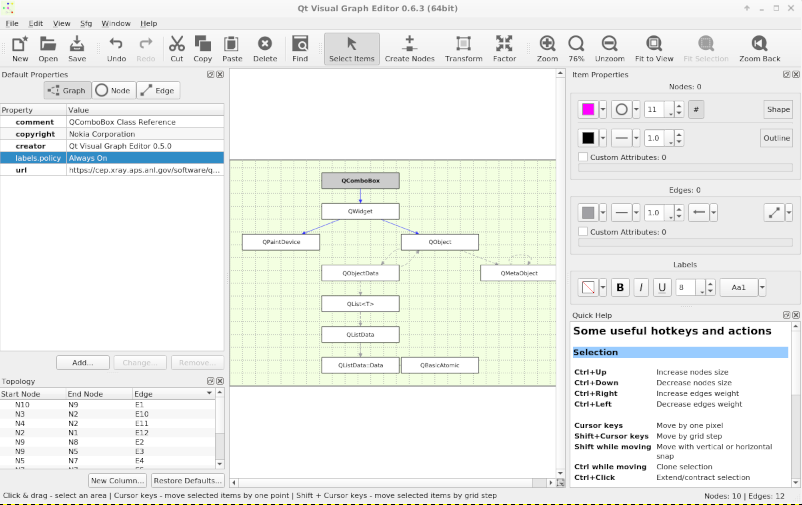Viewport: 802px width, 505px height.
Task: Click the node Outline button
Action: click(x=776, y=138)
